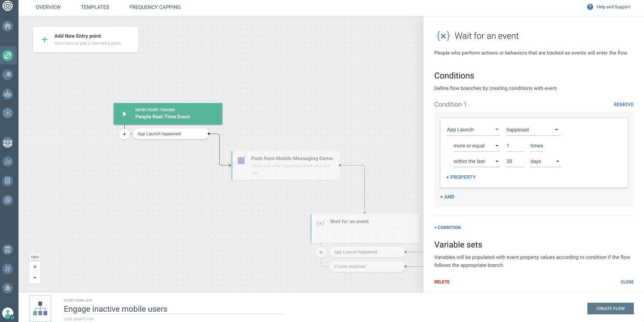Viewport: 644px width, 322px height.
Task: Open the App Launch event dropdown
Action: tap(473, 130)
